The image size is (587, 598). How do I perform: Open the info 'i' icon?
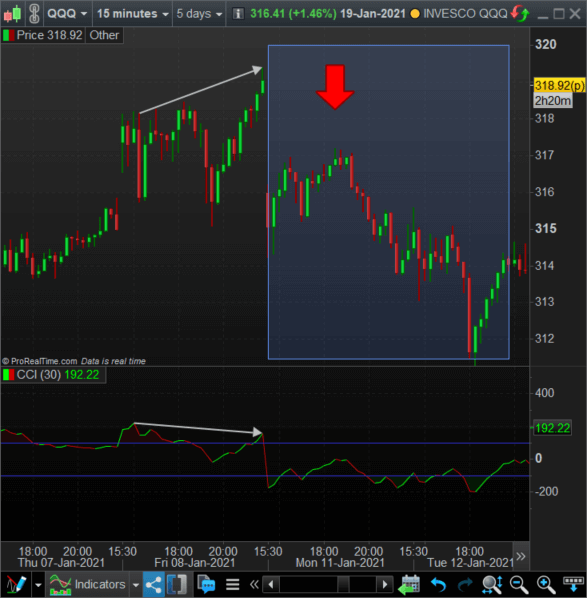[x=238, y=14]
